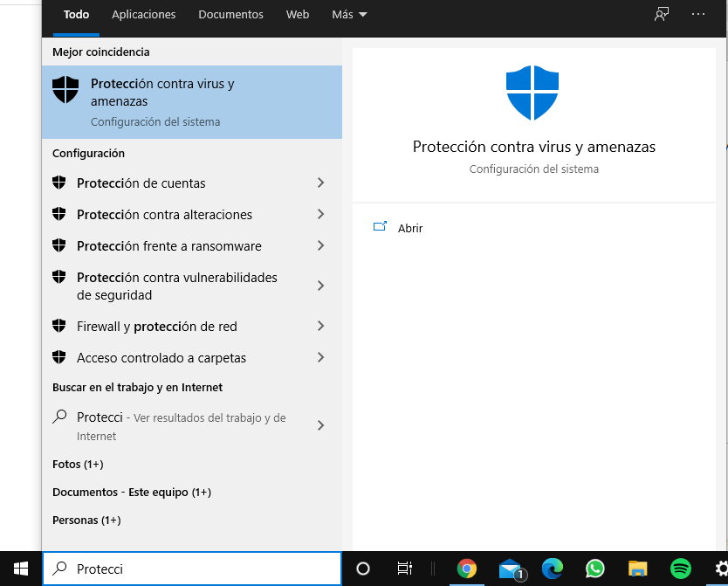The height and width of the screenshot is (586, 728).
Task: Switch to the Aplicaciones tab
Action: click(143, 15)
